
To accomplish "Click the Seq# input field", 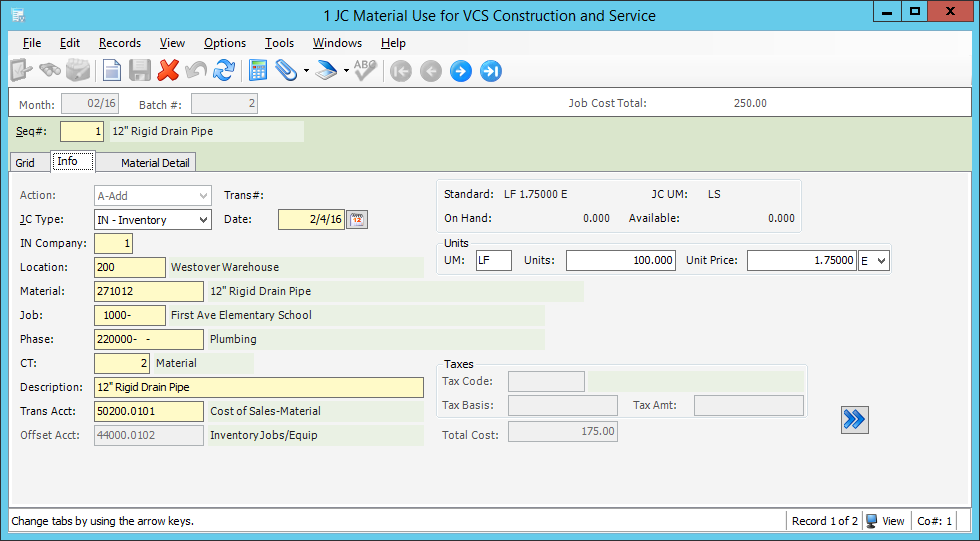I will tap(82, 131).
